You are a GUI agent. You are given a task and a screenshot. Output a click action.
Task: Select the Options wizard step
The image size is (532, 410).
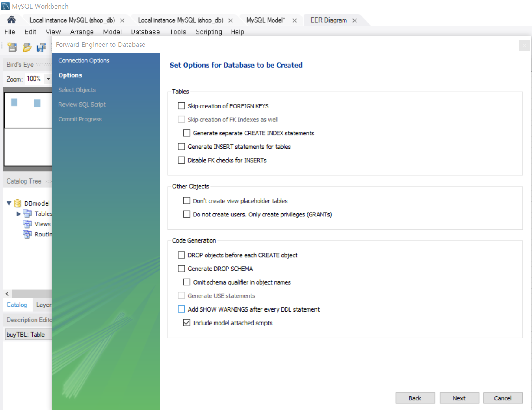point(70,75)
